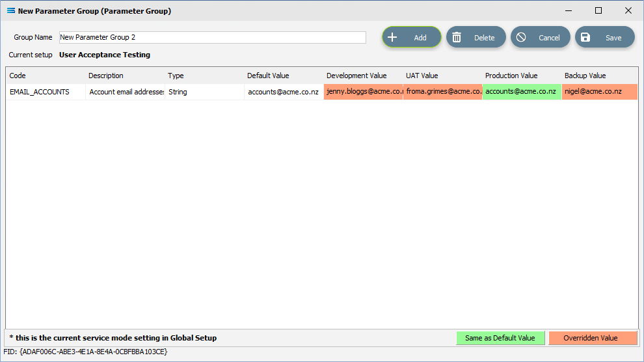Select the Type column header
The width and height of the screenshot is (644, 362).
pyautogui.click(x=204, y=76)
